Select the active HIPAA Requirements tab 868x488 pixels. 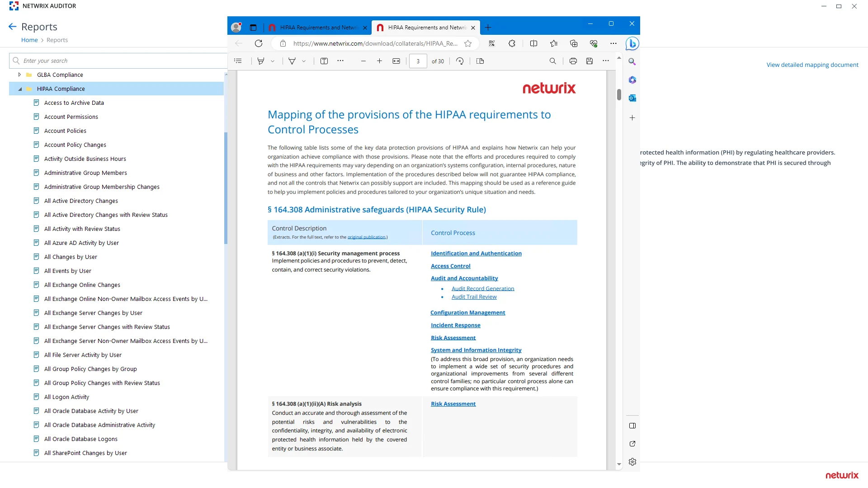426,28
